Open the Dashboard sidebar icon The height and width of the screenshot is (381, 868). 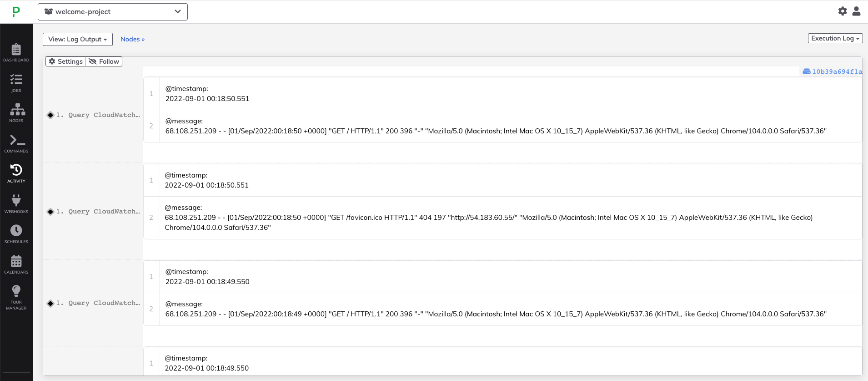(x=16, y=52)
